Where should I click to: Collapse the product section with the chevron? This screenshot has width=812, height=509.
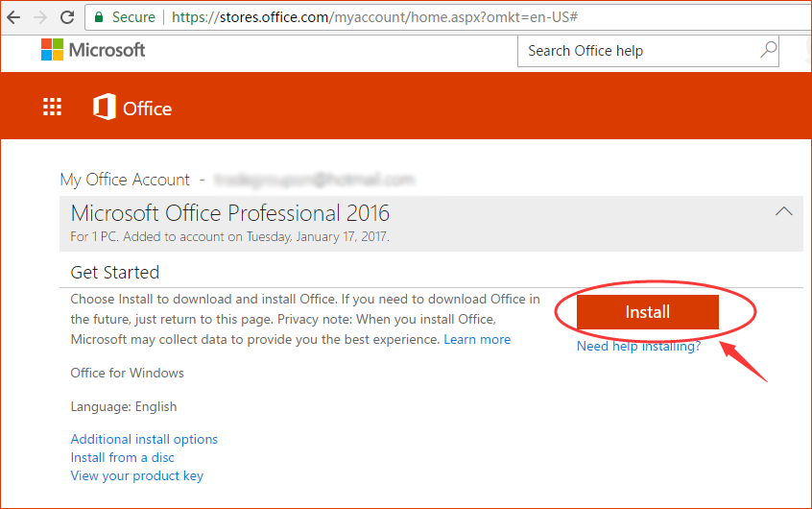tap(783, 211)
